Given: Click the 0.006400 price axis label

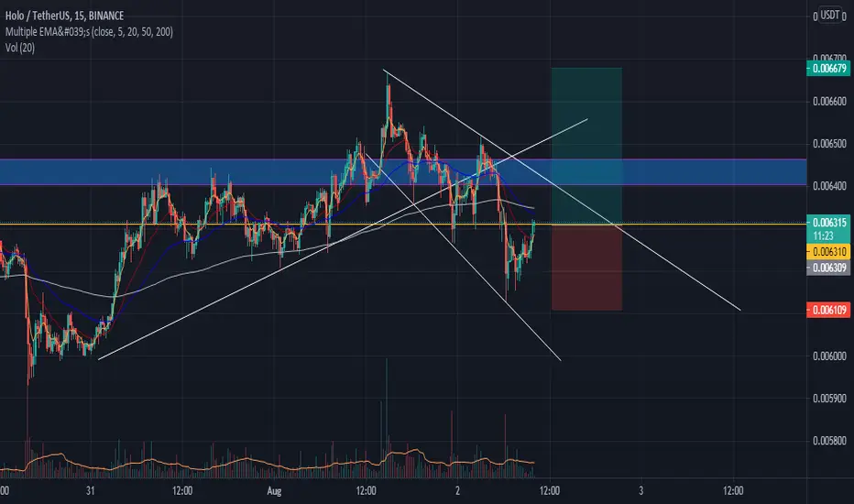Looking at the screenshot, I should 829,186.
